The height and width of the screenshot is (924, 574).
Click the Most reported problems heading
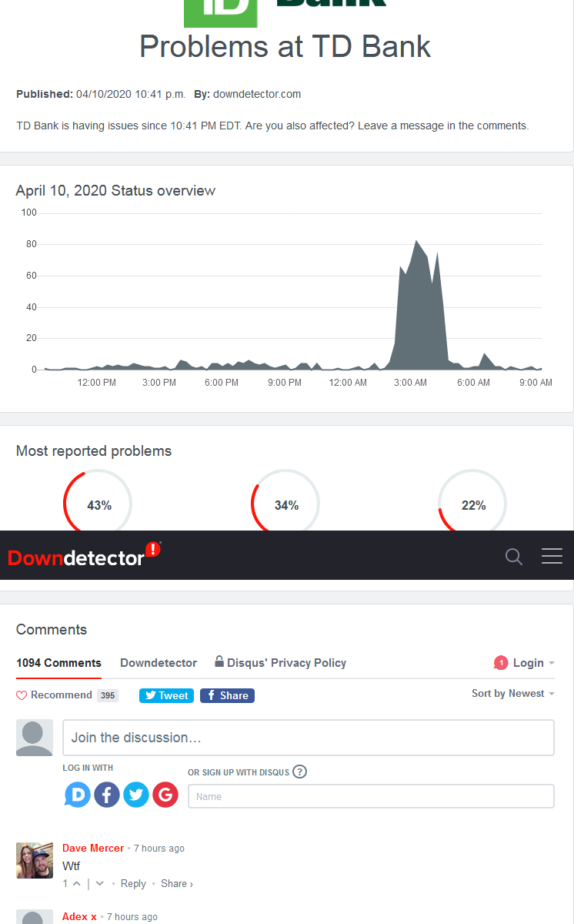pos(94,451)
